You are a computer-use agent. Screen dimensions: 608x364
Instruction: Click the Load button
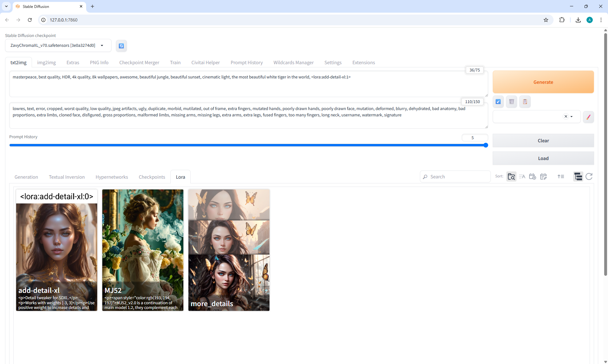coord(543,158)
